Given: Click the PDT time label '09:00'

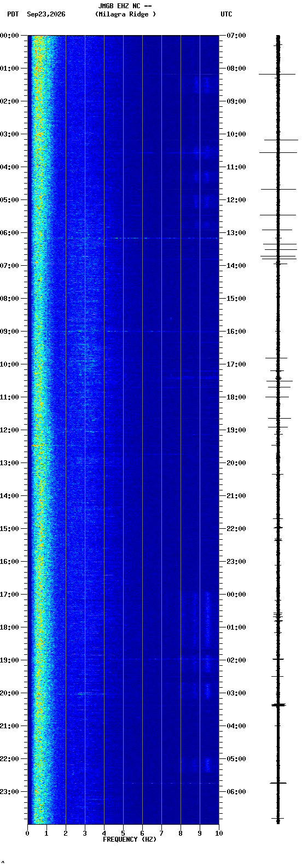Looking at the screenshot, I should click(9, 332).
